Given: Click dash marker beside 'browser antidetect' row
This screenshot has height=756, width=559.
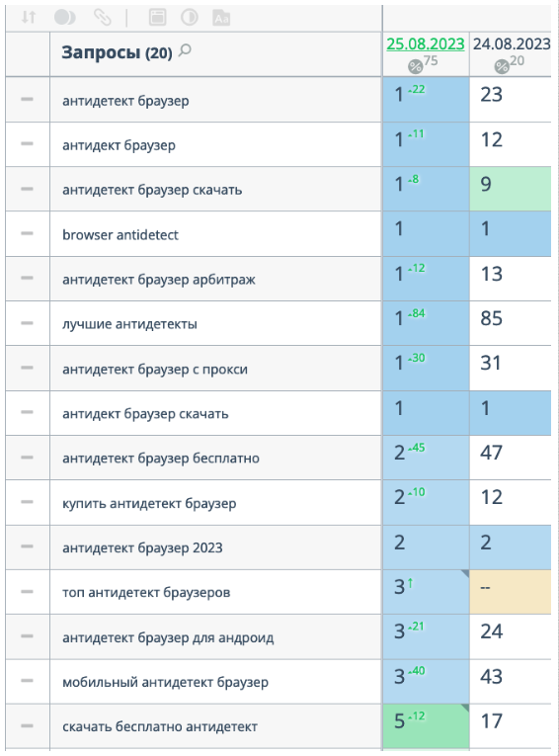Looking at the screenshot, I should click(27, 233).
